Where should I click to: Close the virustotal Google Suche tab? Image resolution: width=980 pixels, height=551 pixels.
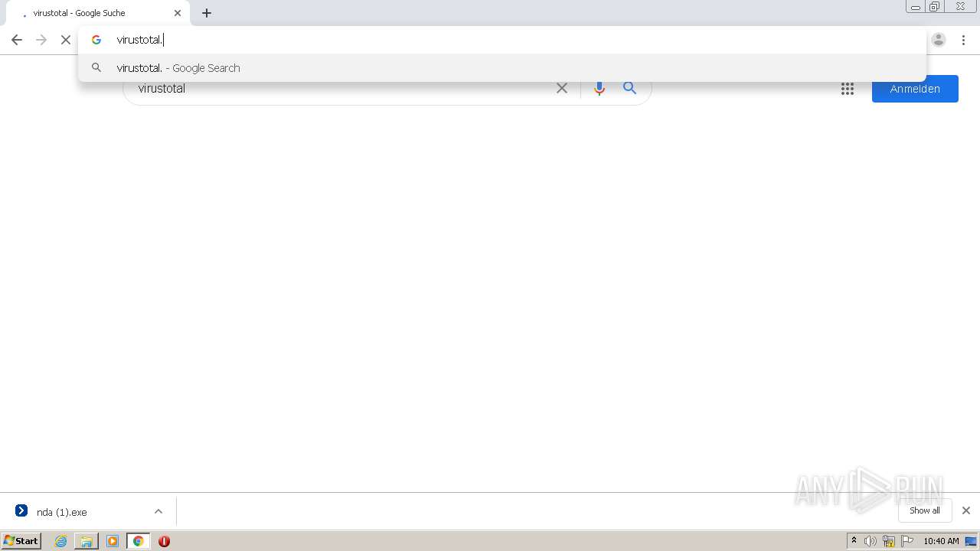(x=178, y=13)
